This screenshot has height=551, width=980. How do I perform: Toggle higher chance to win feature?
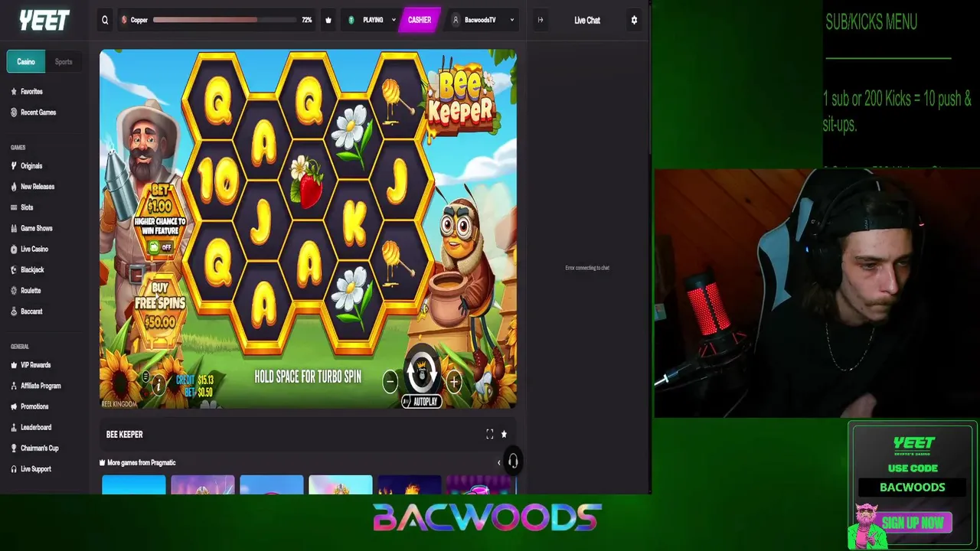160,247
